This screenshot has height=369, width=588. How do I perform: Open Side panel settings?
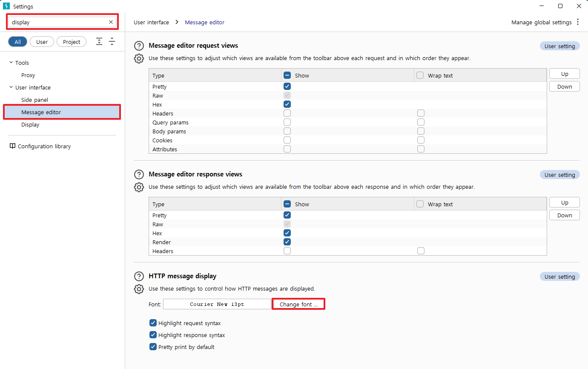click(x=35, y=100)
